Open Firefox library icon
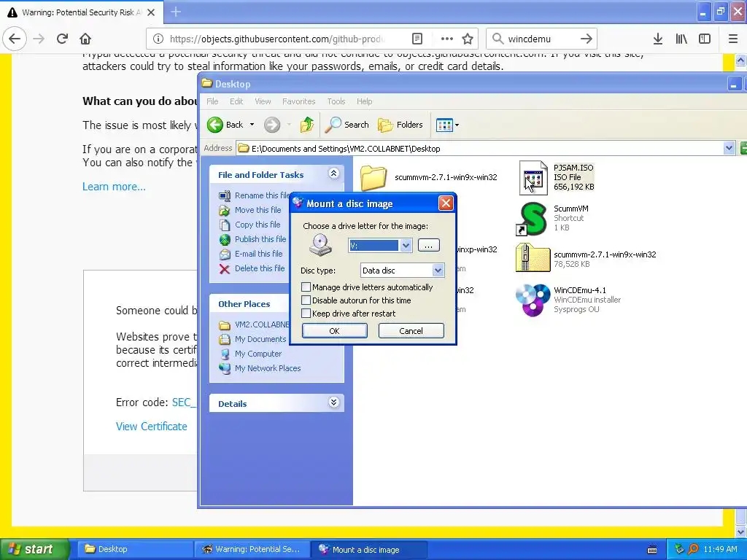Image resolution: width=747 pixels, height=560 pixels. (x=681, y=39)
